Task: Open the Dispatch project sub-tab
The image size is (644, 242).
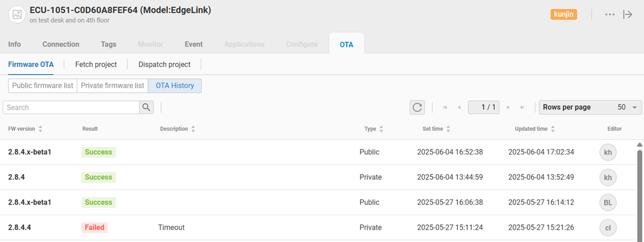Action: pyautogui.click(x=164, y=64)
